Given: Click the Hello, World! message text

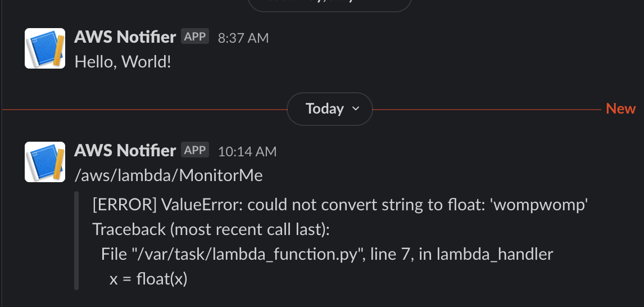Looking at the screenshot, I should 123,61.
